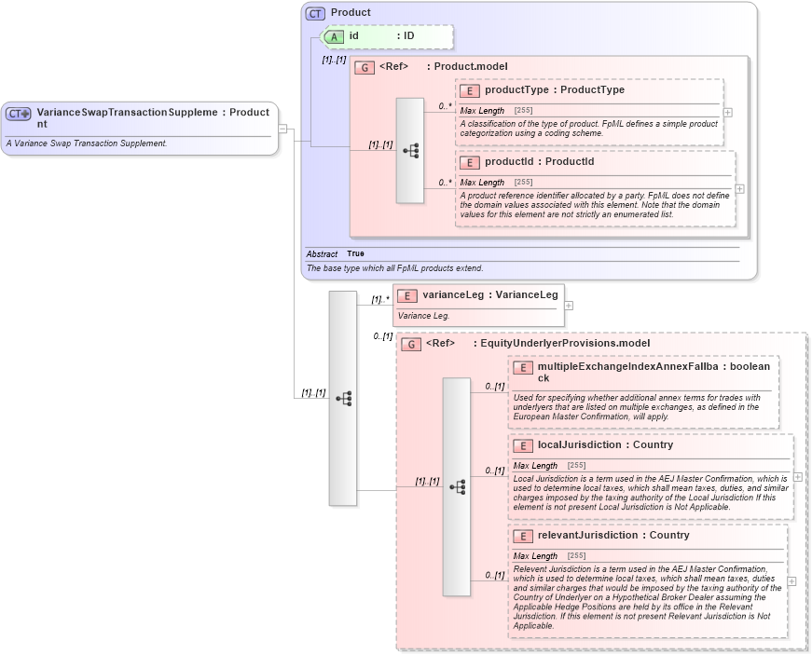This screenshot has height=655, width=812.
Task: Click the 'varianceLeg : VarianceLeg' label
Action: pos(489,294)
